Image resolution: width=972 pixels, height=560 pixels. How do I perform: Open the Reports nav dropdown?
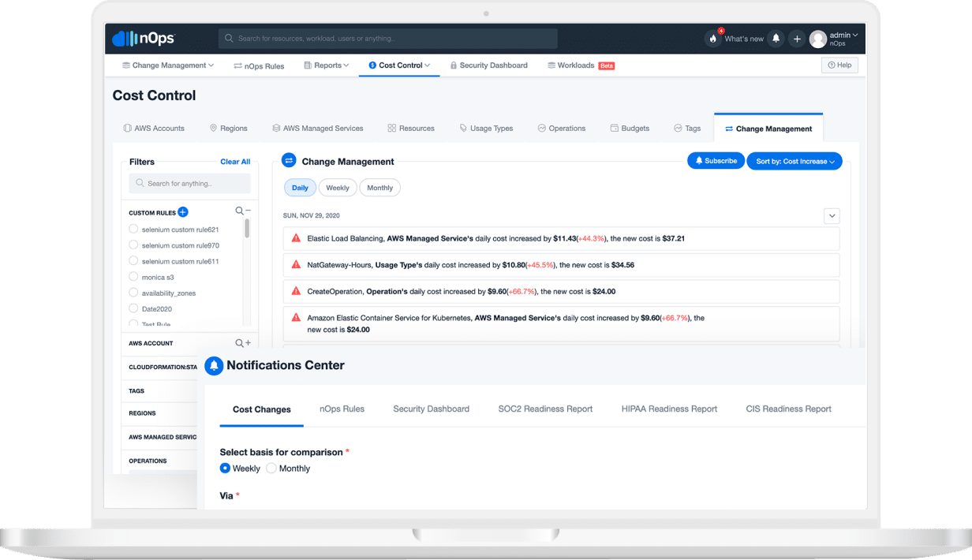tap(326, 65)
